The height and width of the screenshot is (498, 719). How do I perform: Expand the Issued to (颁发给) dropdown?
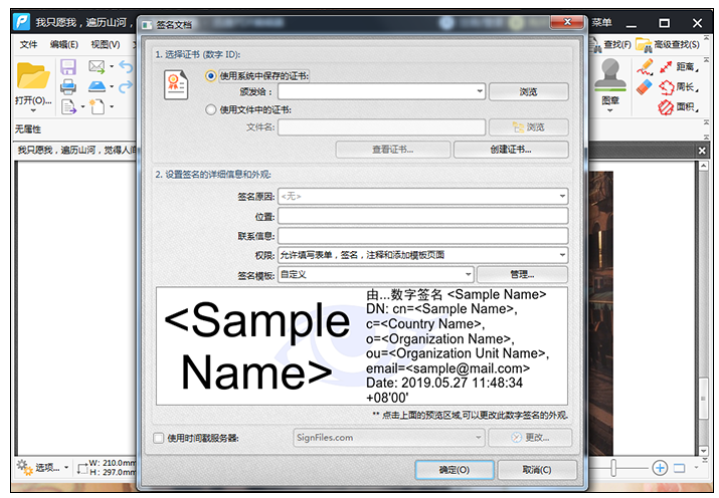click(480, 91)
